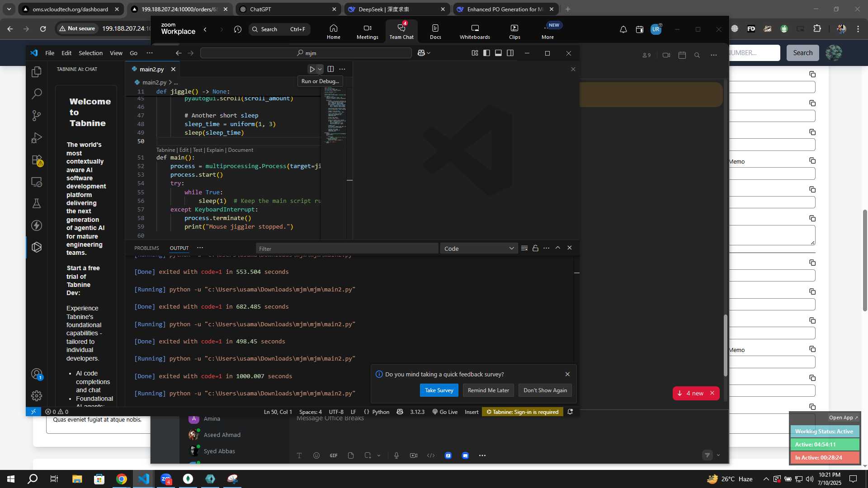This screenshot has width=868, height=488.
Task: Open Zoom Whiteboards tab
Action: pos(475,31)
